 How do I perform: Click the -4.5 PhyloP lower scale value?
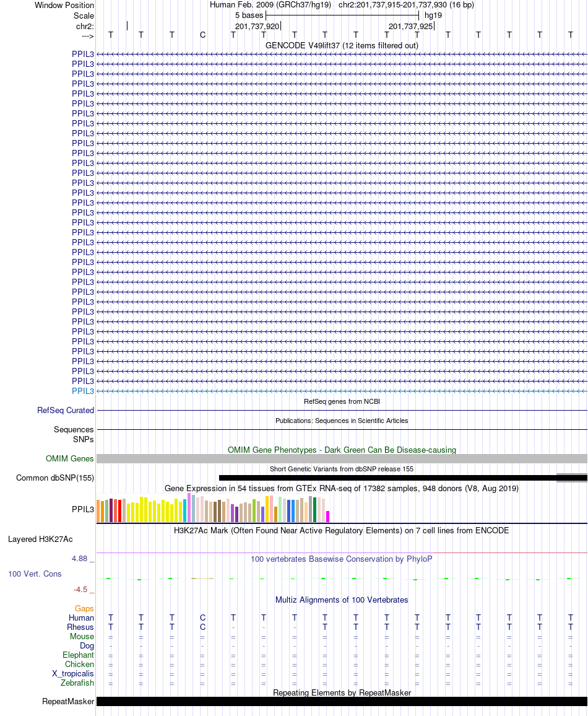(80, 589)
